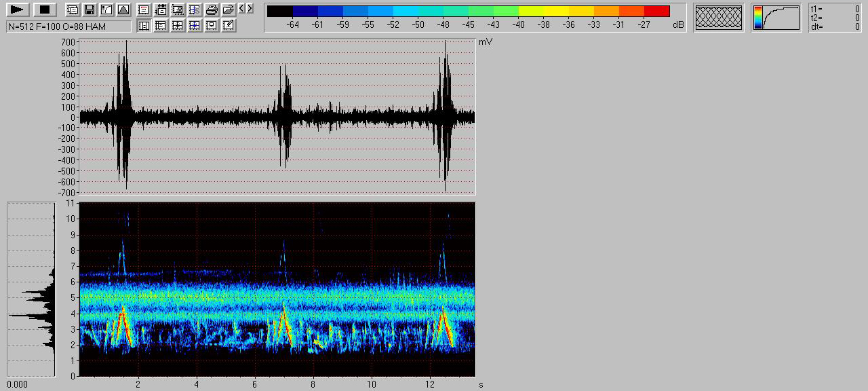
Task: Click the pencil edit icon in second row
Action: pos(229,26)
